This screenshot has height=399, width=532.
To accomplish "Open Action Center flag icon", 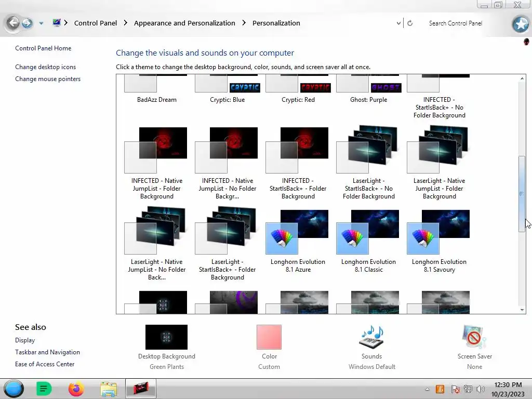I will pos(455,389).
